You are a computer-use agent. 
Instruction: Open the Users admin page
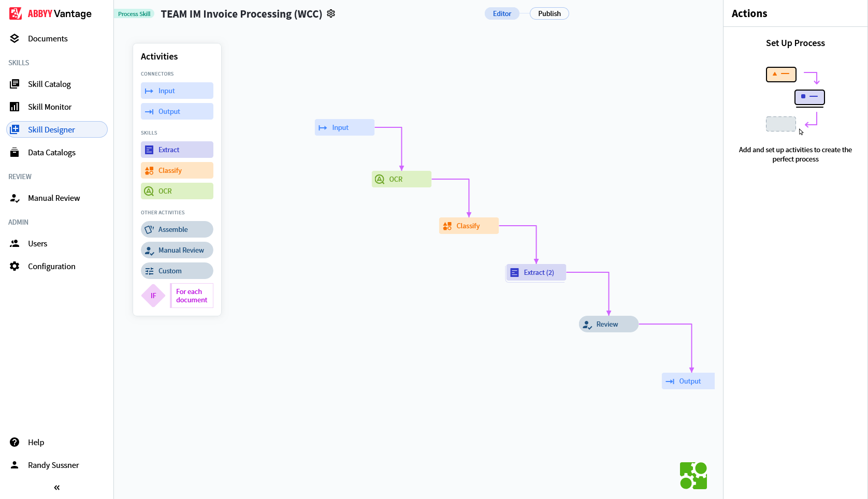point(38,243)
